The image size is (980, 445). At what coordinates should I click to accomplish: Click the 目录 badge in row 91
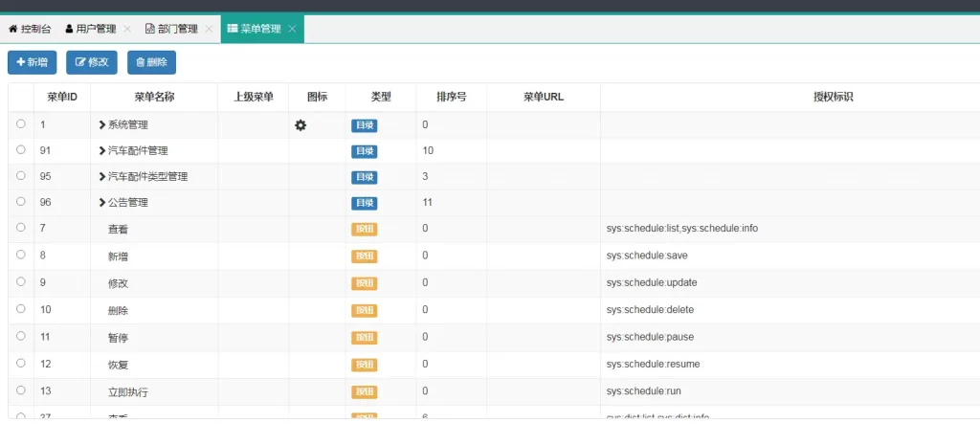coord(364,151)
